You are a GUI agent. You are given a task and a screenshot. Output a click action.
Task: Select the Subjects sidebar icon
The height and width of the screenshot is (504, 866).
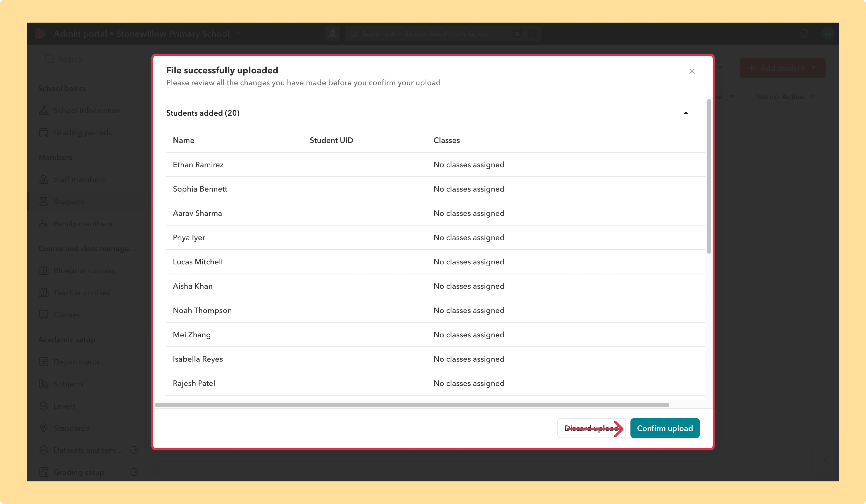[44, 384]
